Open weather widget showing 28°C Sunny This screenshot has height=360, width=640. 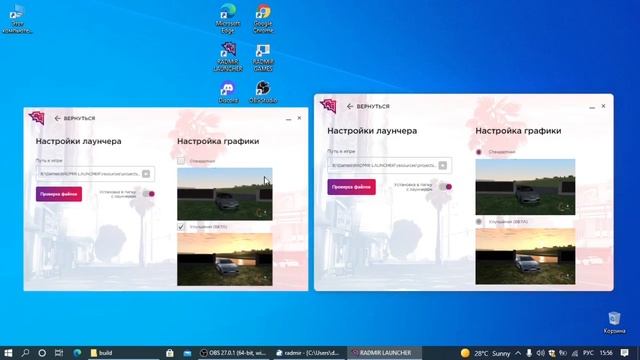(485, 353)
